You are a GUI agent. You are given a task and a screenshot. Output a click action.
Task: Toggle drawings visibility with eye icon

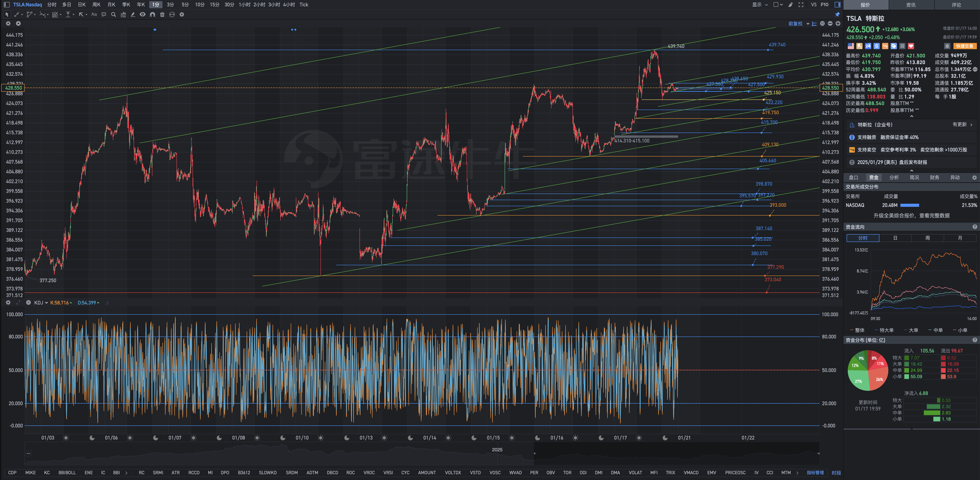click(143, 14)
